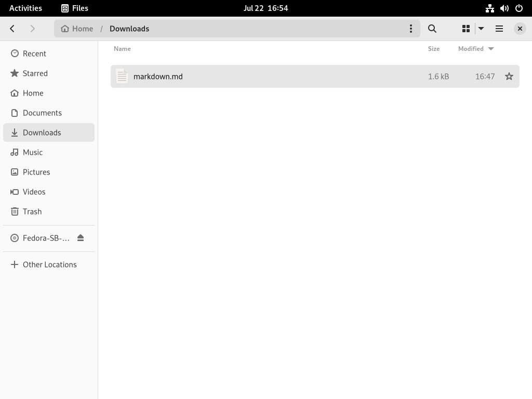Open Documents in the sidebar
The image size is (532, 399).
click(x=49, y=113)
